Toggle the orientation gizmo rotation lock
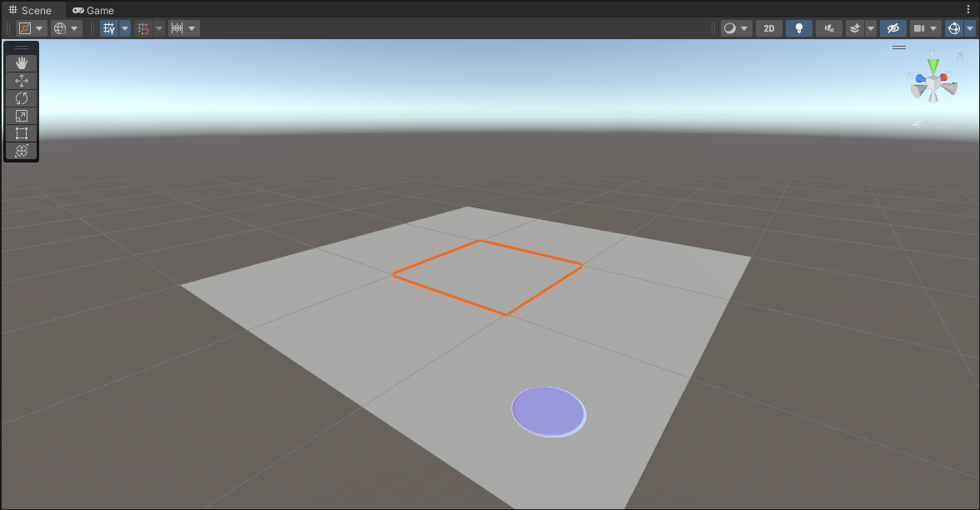This screenshot has height=510, width=980. [960, 57]
